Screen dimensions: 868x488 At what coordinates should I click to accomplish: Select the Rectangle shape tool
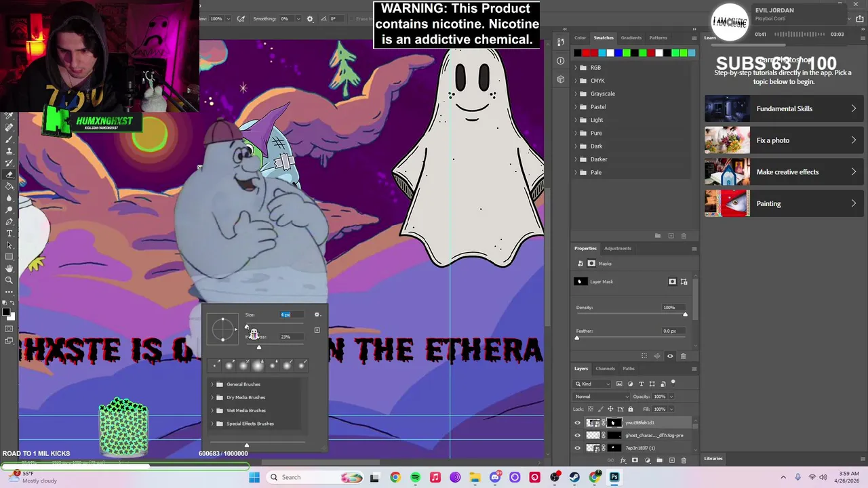tap(9, 257)
